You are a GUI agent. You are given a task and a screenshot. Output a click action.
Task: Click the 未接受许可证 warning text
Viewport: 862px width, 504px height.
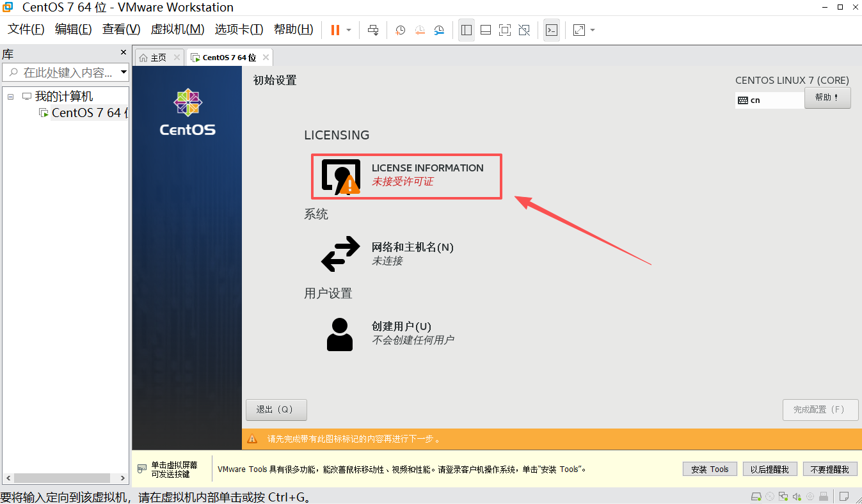coord(403,182)
